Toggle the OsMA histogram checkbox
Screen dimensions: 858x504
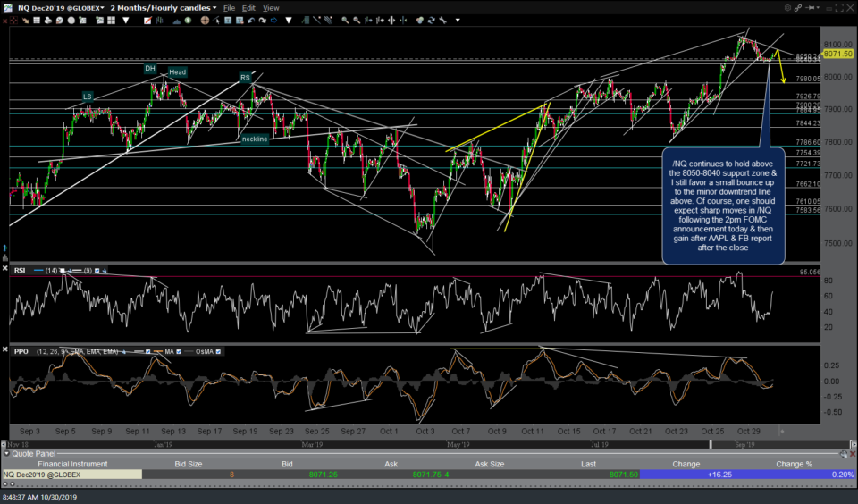coord(218,351)
